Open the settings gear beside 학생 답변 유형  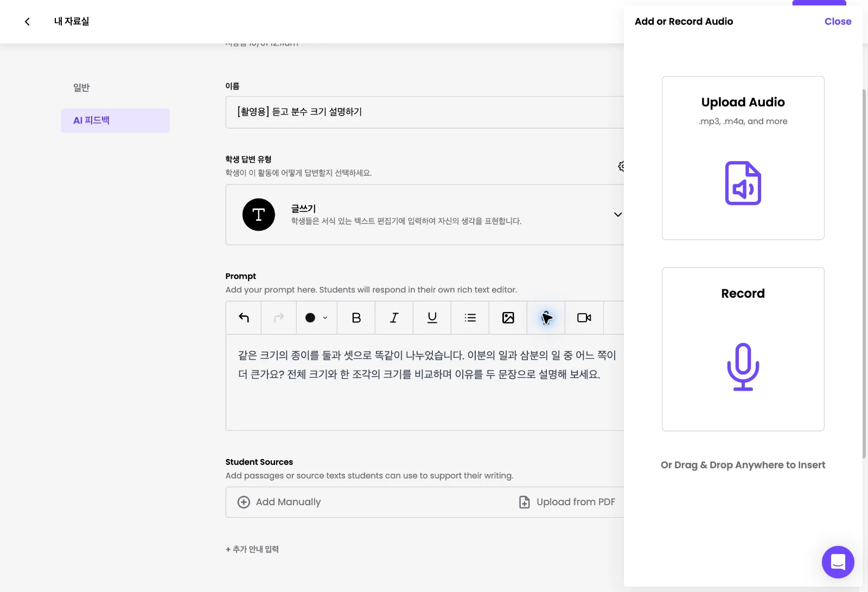(x=621, y=166)
